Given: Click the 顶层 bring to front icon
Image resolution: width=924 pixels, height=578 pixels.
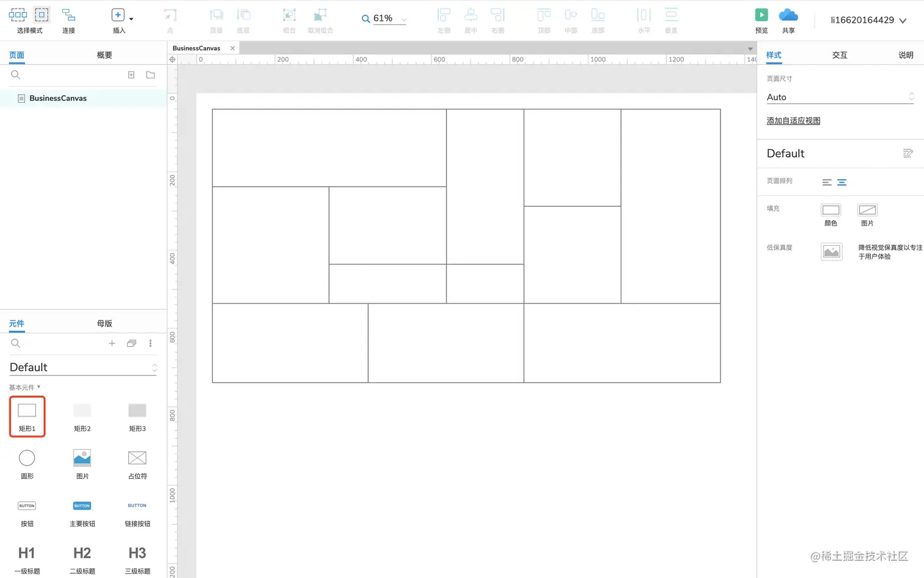Looking at the screenshot, I should coord(216,15).
